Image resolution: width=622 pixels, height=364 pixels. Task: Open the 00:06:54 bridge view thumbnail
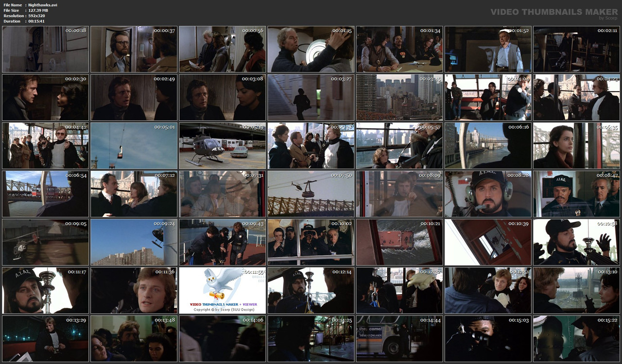click(45, 194)
